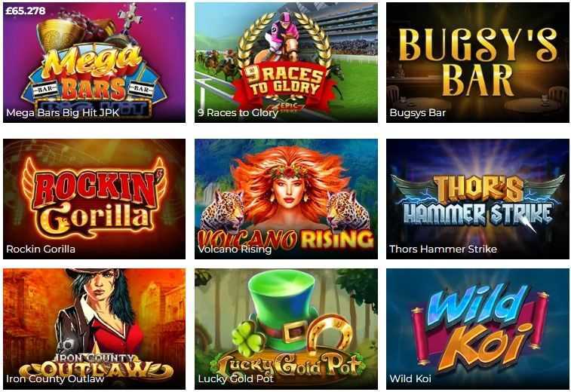The width and height of the screenshot is (571, 392).
Task: Launch Thors Hammer Strike game
Action: 477,199
